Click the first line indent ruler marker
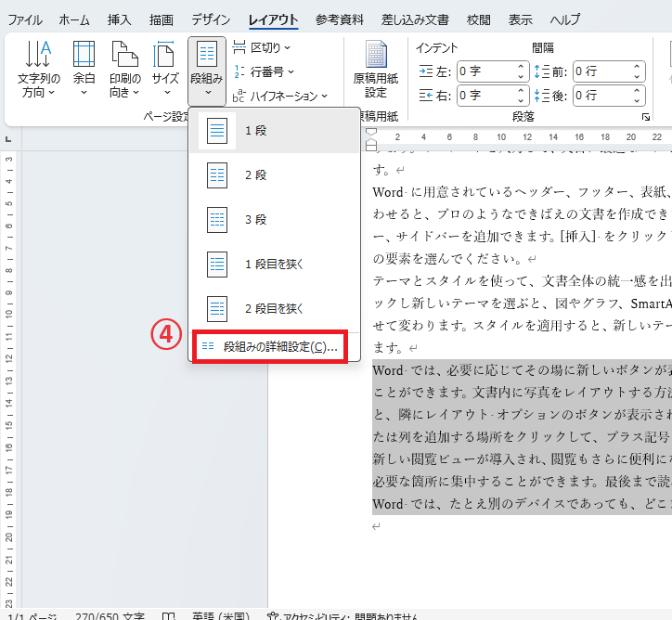The height and width of the screenshot is (620, 672). (x=371, y=132)
